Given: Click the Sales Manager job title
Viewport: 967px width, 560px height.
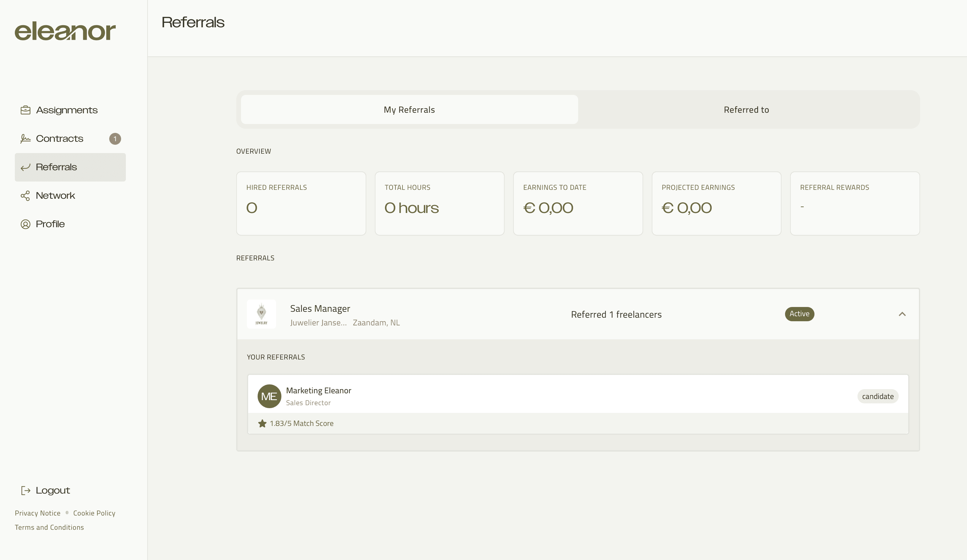Looking at the screenshot, I should coord(320,309).
